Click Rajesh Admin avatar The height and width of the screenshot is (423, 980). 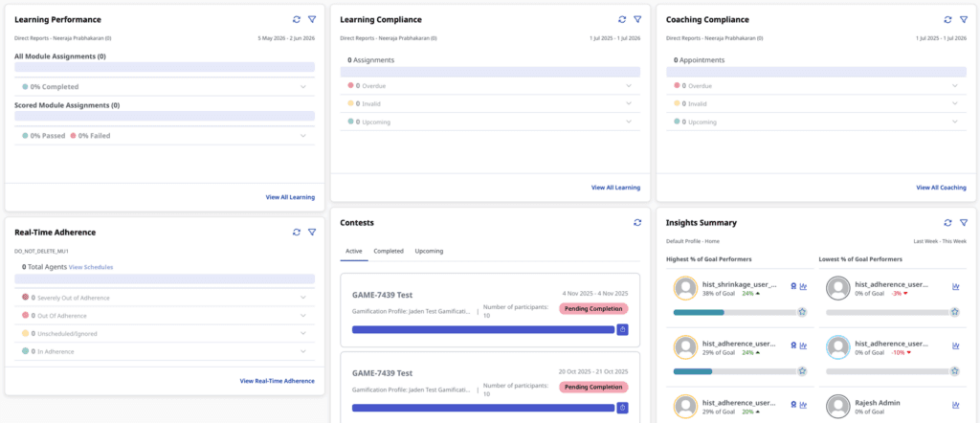838,407
